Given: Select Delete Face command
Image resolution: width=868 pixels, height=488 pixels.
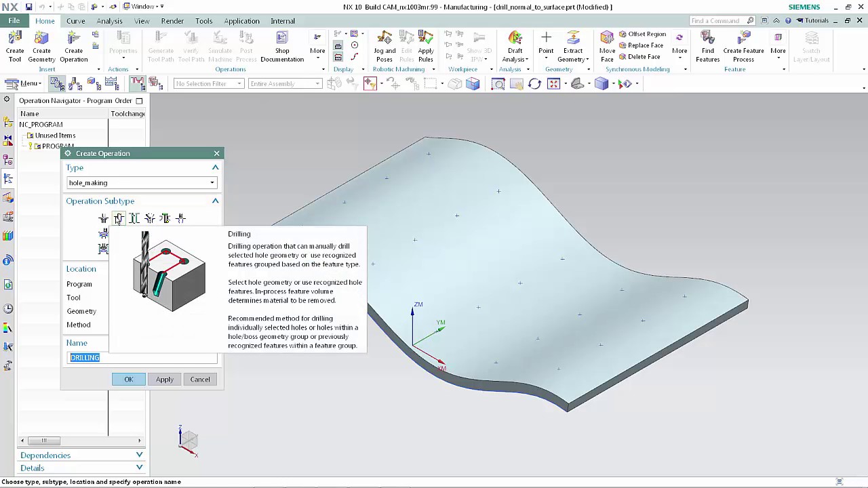Looking at the screenshot, I should click(x=639, y=57).
